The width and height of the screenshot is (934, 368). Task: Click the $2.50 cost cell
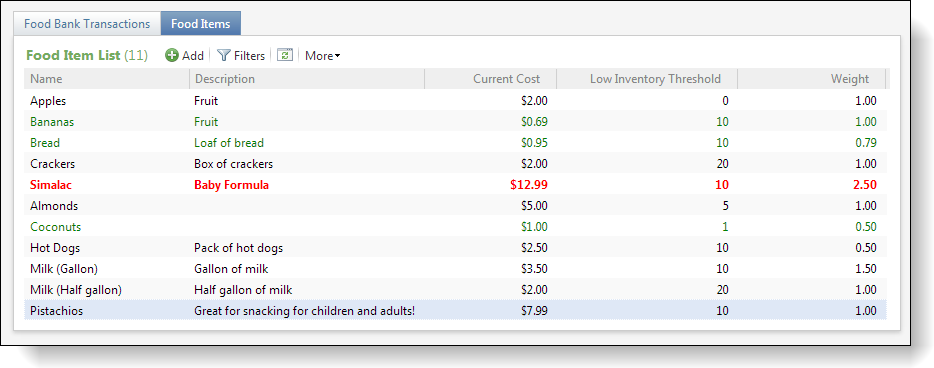tap(534, 248)
